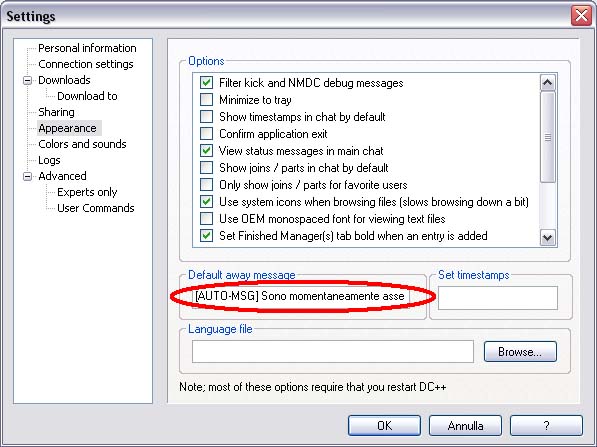Viewport: 597px width, 447px height.
Task: Click the options list scroll-up arrow
Action: point(548,82)
